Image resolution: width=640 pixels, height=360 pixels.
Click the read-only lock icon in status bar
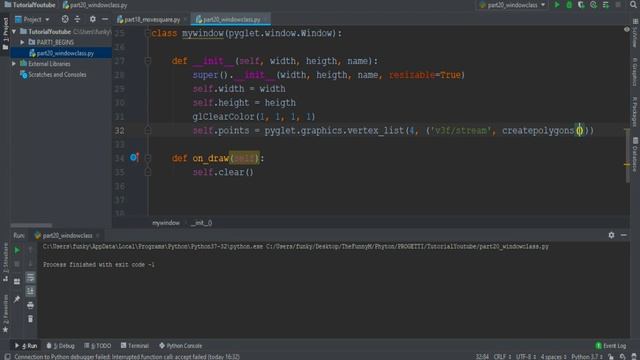611,357
